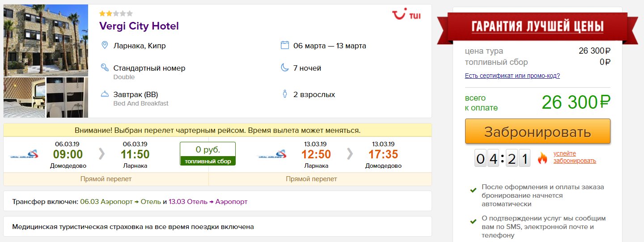Click the Гарантия лучшей цены ribbon banner
Screen dimensions: 644x242
pyautogui.click(x=538, y=28)
